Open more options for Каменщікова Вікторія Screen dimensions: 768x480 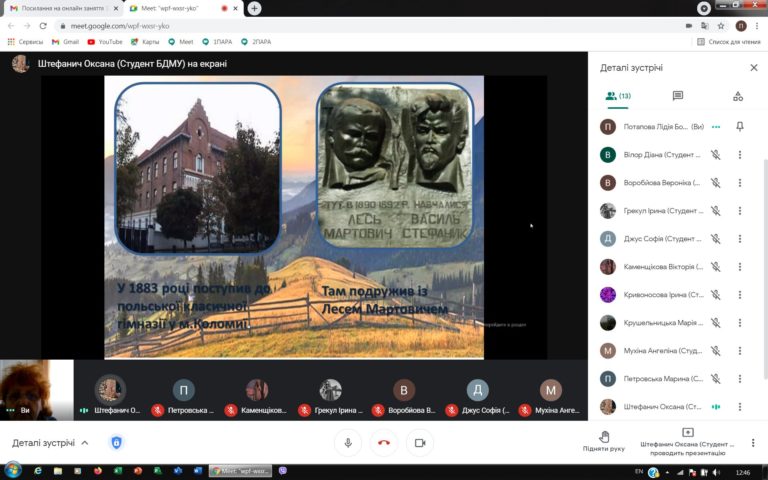740,266
